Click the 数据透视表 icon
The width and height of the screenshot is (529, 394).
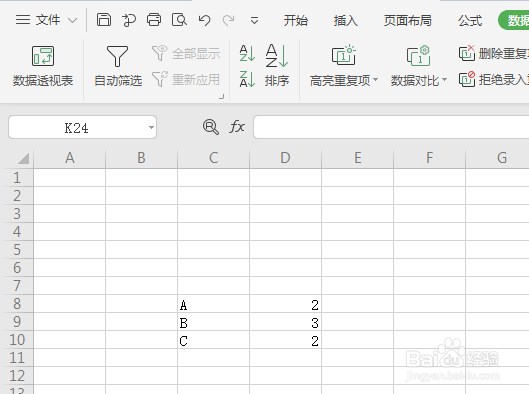43,56
